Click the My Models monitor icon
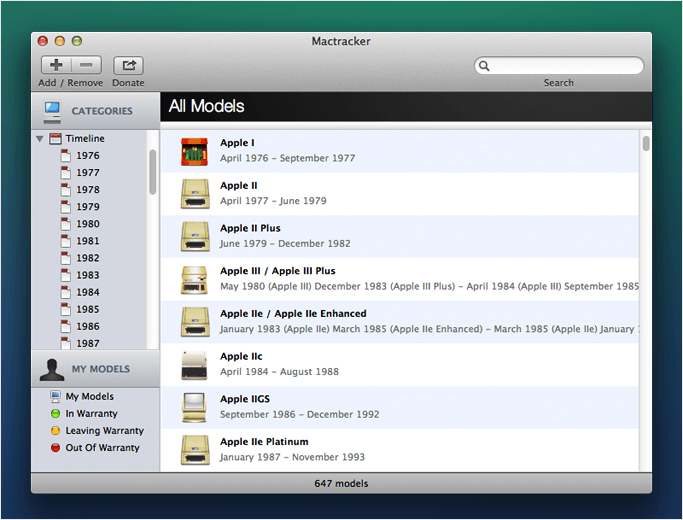The width and height of the screenshot is (683, 520). pyautogui.click(x=55, y=396)
